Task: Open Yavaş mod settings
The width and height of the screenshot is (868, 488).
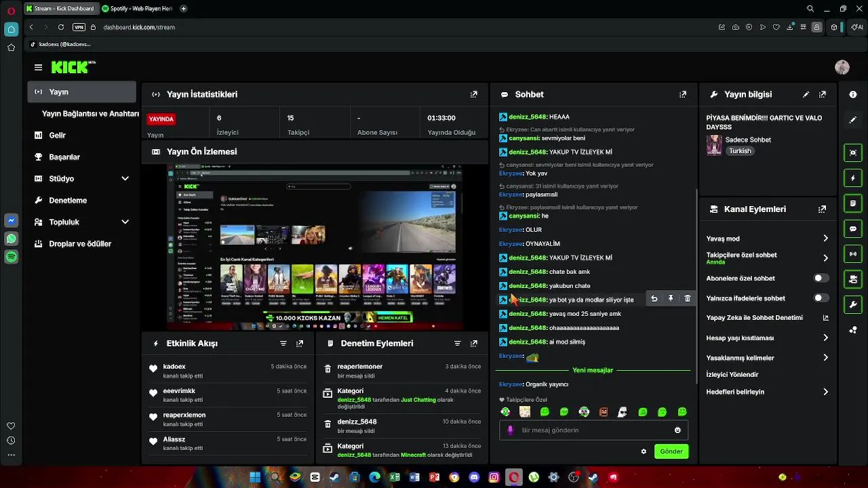Action: click(x=768, y=239)
